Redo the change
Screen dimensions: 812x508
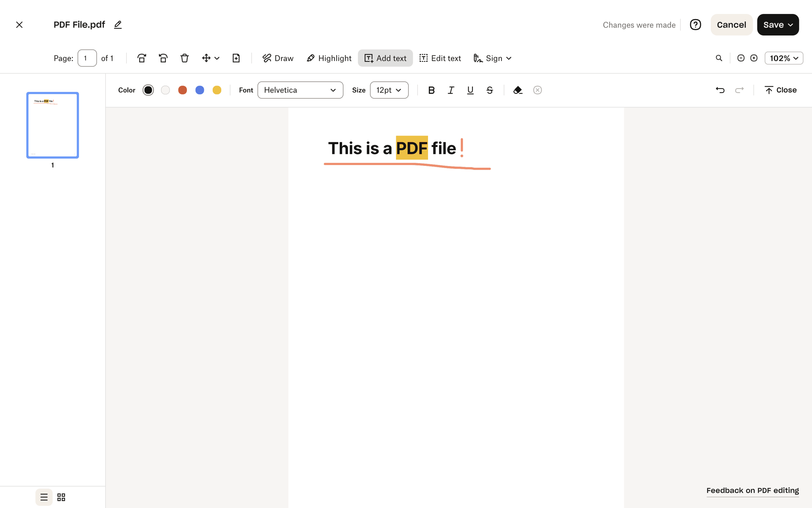tap(739, 90)
